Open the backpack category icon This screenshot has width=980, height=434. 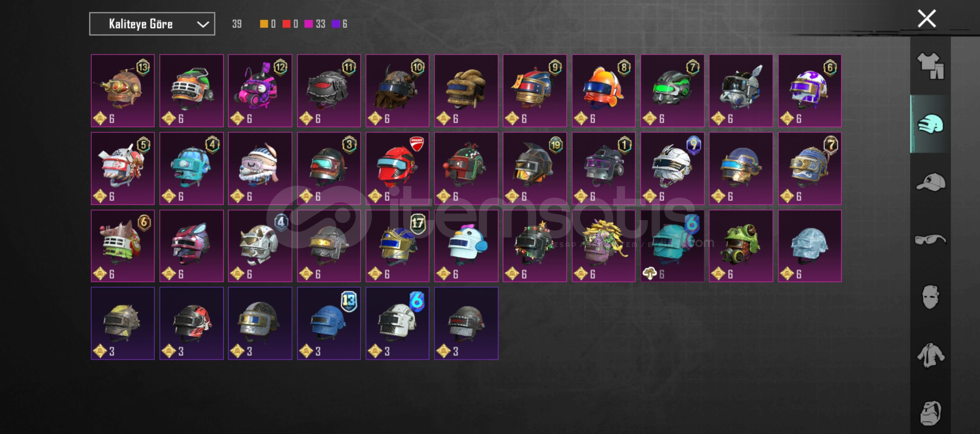pos(931,413)
